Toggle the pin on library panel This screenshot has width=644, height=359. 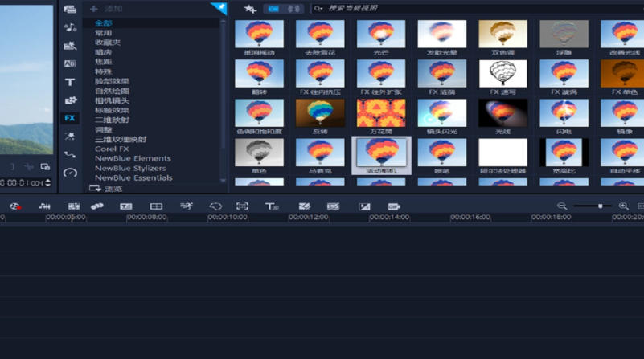pos(219,7)
